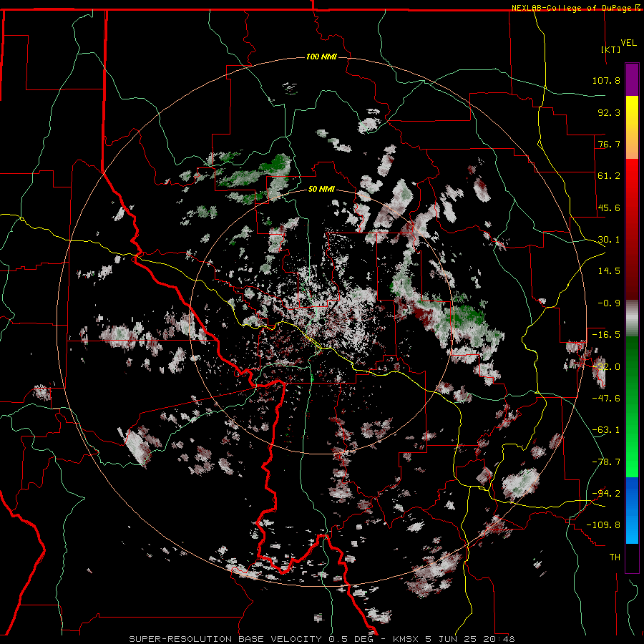Image resolution: width=644 pixels, height=644 pixels.
Task: Pick the blue segment of velocity scale
Action: tap(632, 510)
